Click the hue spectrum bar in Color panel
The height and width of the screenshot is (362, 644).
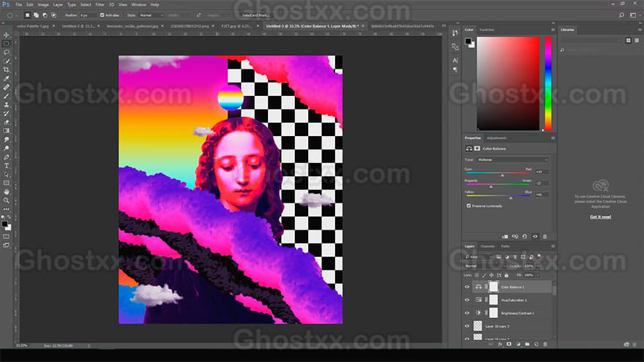tap(548, 83)
